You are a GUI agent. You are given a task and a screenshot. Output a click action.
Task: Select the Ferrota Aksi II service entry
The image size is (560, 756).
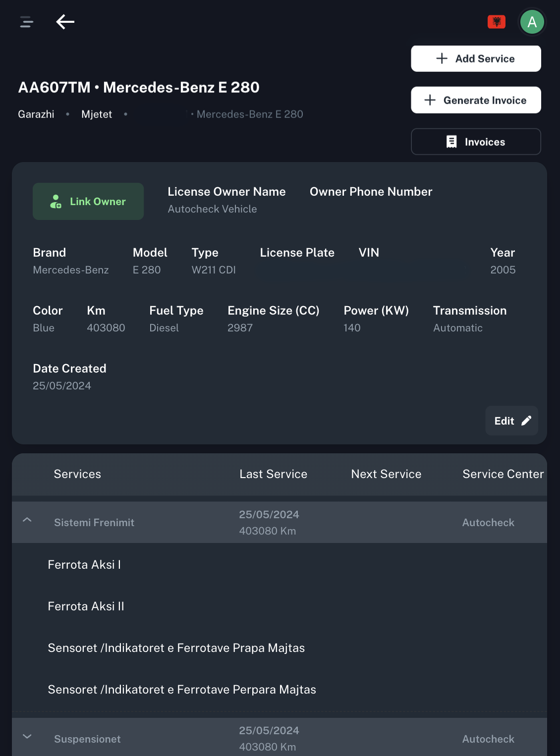(85, 606)
